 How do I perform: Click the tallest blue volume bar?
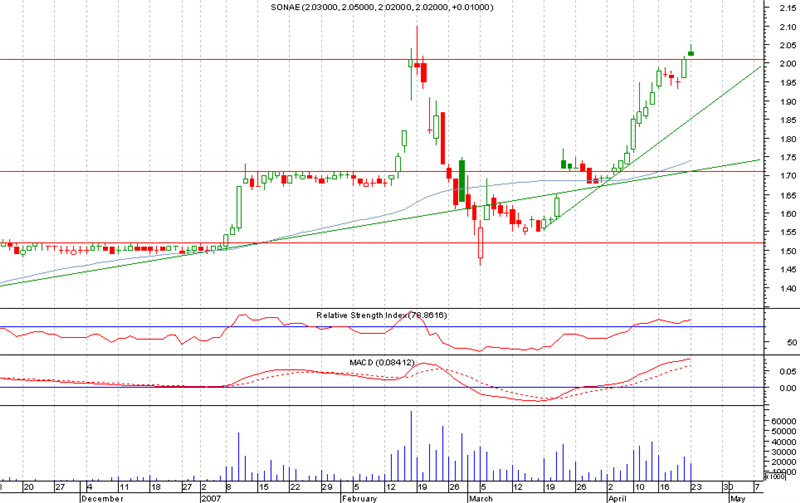click(x=411, y=446)
